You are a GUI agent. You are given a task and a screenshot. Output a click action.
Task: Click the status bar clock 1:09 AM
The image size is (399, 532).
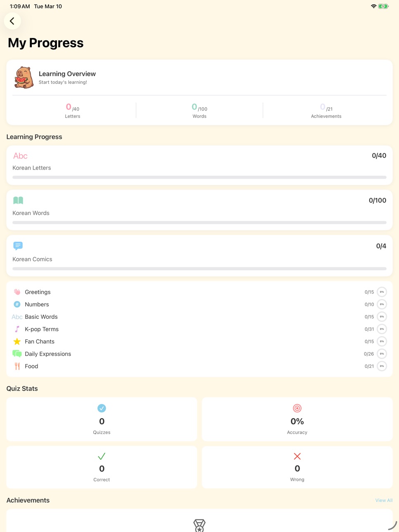click(20, 6)
